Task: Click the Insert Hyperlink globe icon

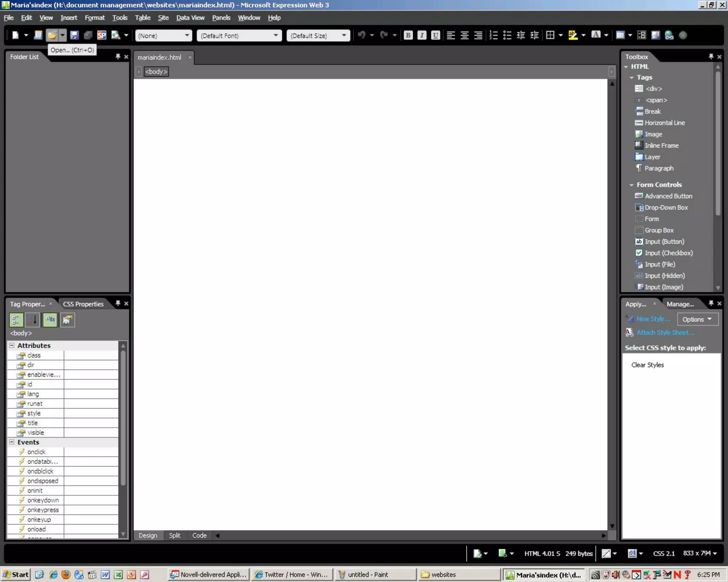Action: coord(669,35)
